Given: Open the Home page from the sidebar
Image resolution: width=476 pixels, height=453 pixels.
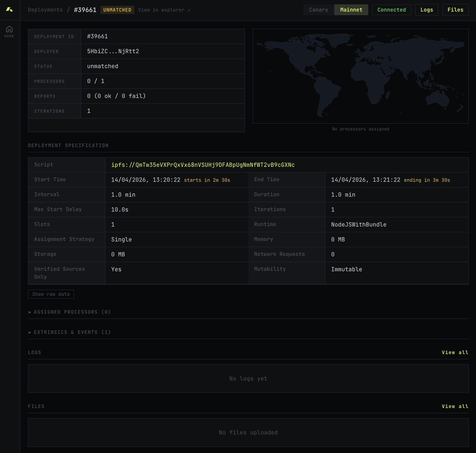Looking at the screenshot, I should [x=9, y=31].
